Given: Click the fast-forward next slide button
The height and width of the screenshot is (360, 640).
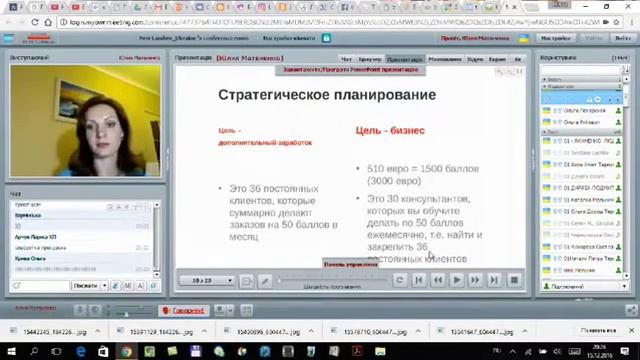Looking at the screenshot, I should point(475,280).
